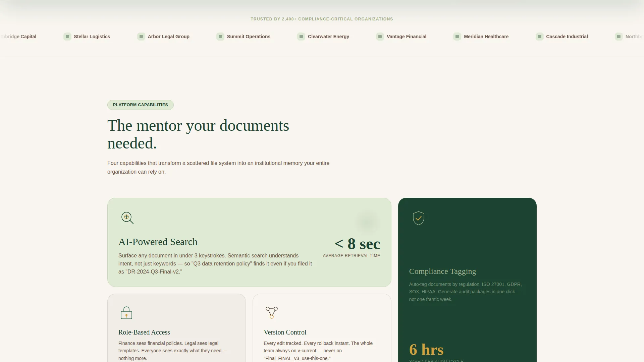This screenshot has height=362, width=644.
Task: Click the logo icon beside Clearwater Energy
Action: click(x=301, y=37)
